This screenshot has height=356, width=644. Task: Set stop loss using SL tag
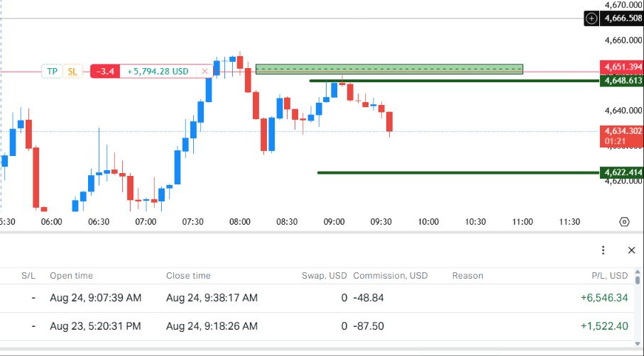(x=72, y=72)
